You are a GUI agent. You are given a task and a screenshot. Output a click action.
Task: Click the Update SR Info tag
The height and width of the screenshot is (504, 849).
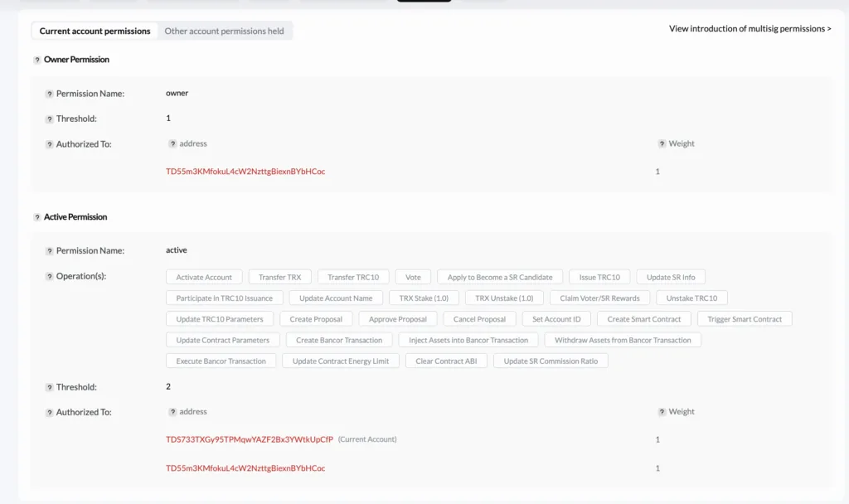coord(671,277)
